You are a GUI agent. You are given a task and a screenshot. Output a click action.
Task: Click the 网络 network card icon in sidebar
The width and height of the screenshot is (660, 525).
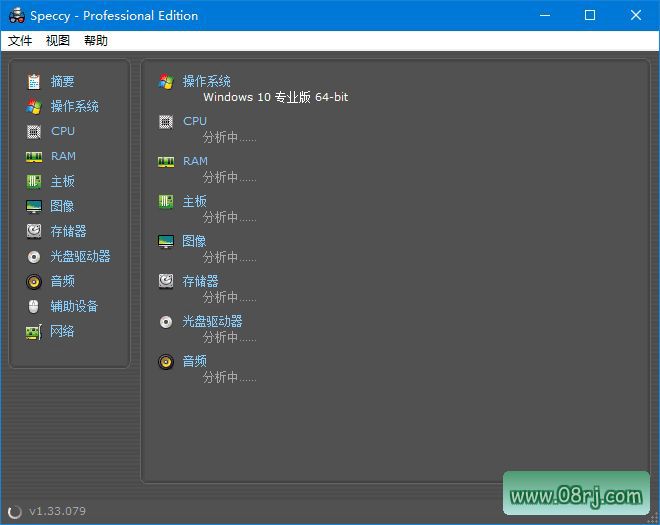(x=34, y=332)
